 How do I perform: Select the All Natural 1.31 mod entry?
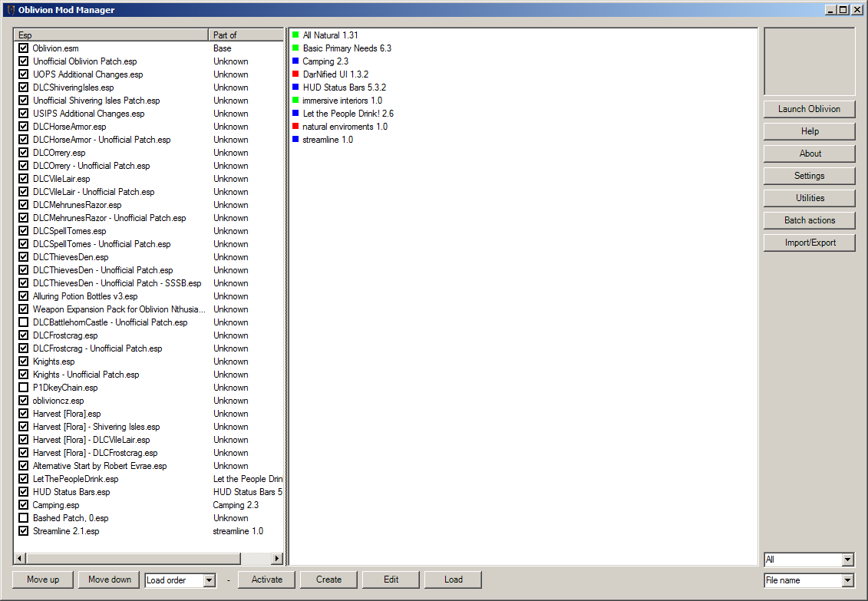pos(331,35)
